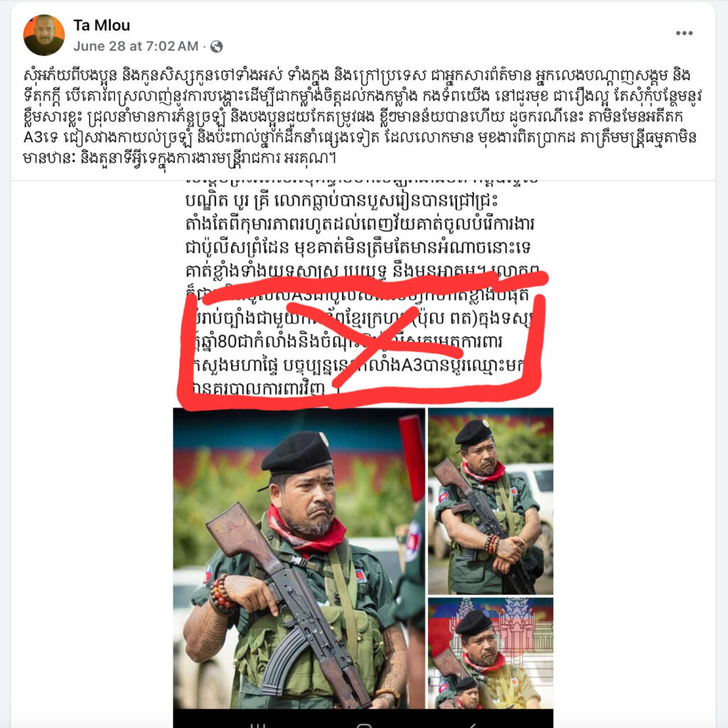This screenshot has height=728, width=728.
Task: Click the Ta Mlou author name
Action: click(102, 26)
